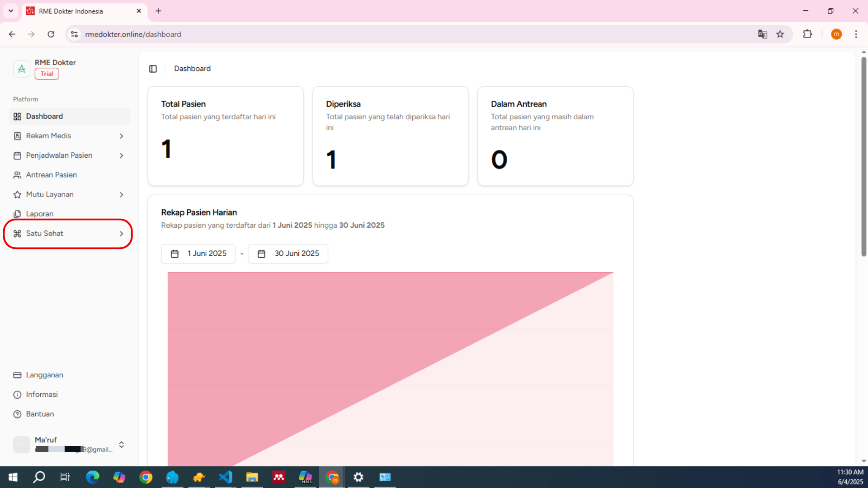The height and width of the screenshot is (488, 868).
Task: Expand Penjadwalan Pasien chevron
Action: [121, 155]
